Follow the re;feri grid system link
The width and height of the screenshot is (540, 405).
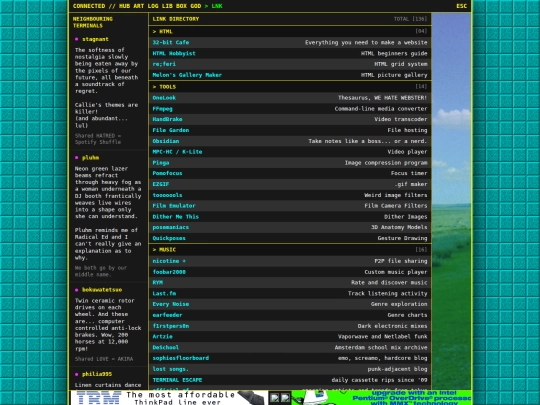click(x=164, y=64)
